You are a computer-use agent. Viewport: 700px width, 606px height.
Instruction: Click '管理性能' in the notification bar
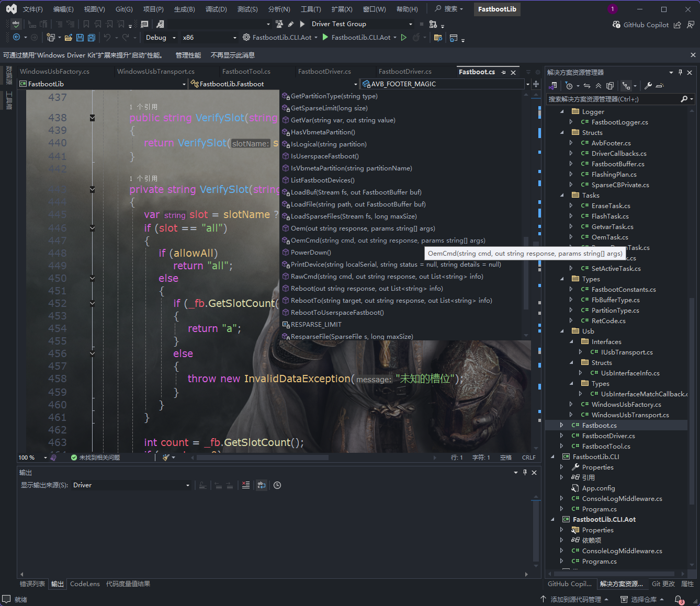[188, 55]
